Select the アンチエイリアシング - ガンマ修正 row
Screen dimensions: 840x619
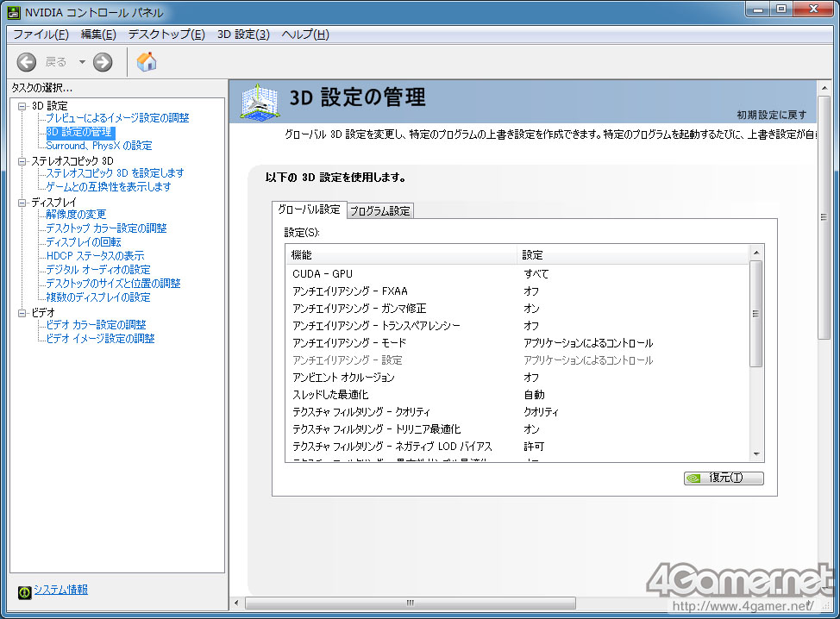click(517, 309)
